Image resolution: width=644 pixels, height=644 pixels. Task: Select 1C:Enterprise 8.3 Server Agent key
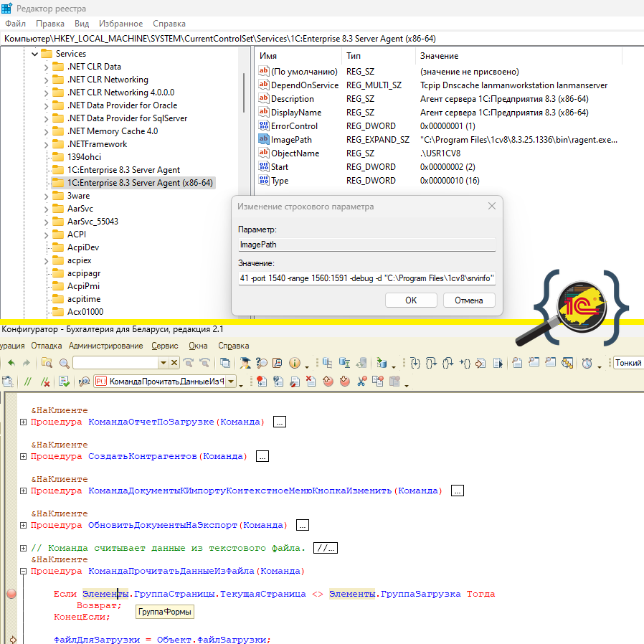pyautogui.click(x=123, y=170)
